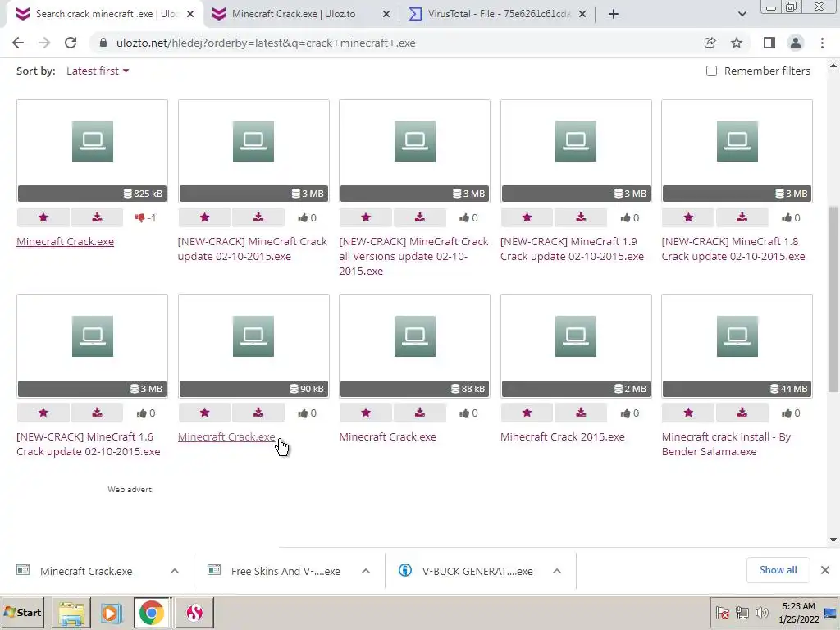Image resolution: width=840 pixels, height=630 pixels.
Task: Open the Windows Start menu
Action: pyautogui.click(x=22, y=612)
